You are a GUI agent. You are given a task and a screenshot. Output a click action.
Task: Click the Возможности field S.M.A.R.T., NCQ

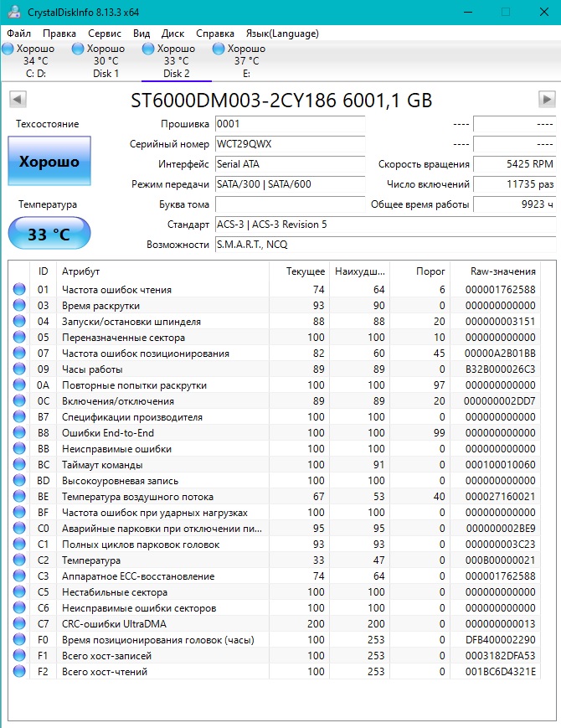tap(386, 245)
